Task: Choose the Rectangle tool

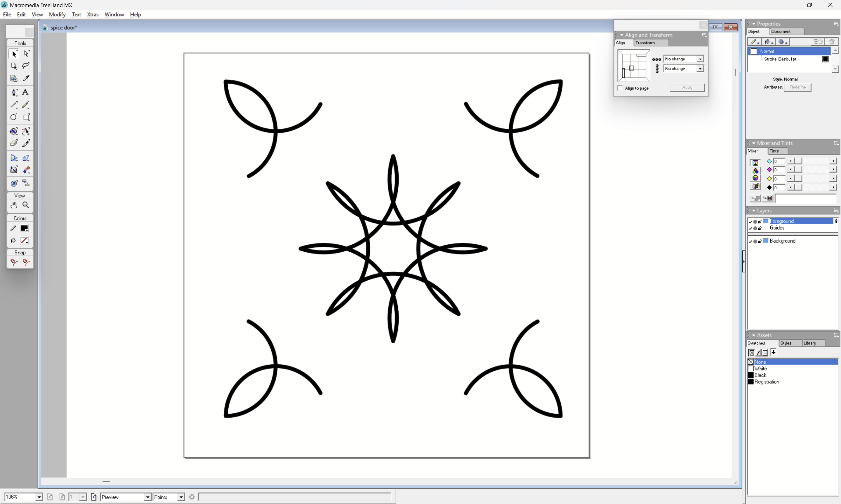Action: point(26,118)
